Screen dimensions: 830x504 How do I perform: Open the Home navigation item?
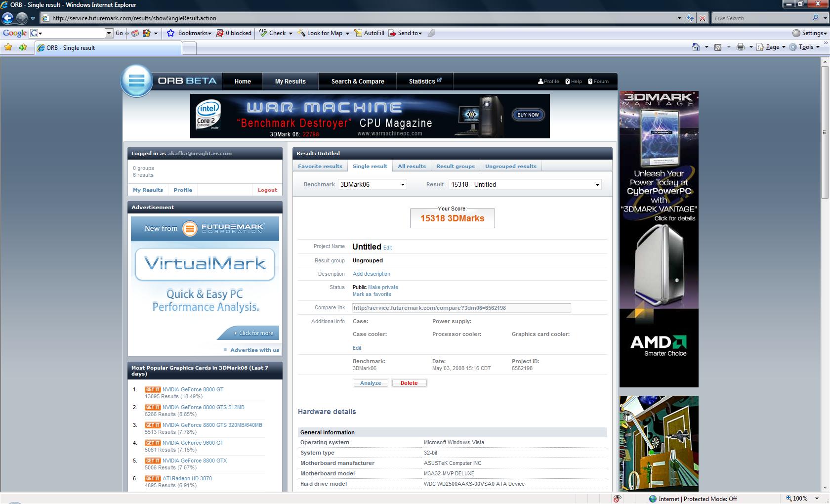[x=243, y=82]
